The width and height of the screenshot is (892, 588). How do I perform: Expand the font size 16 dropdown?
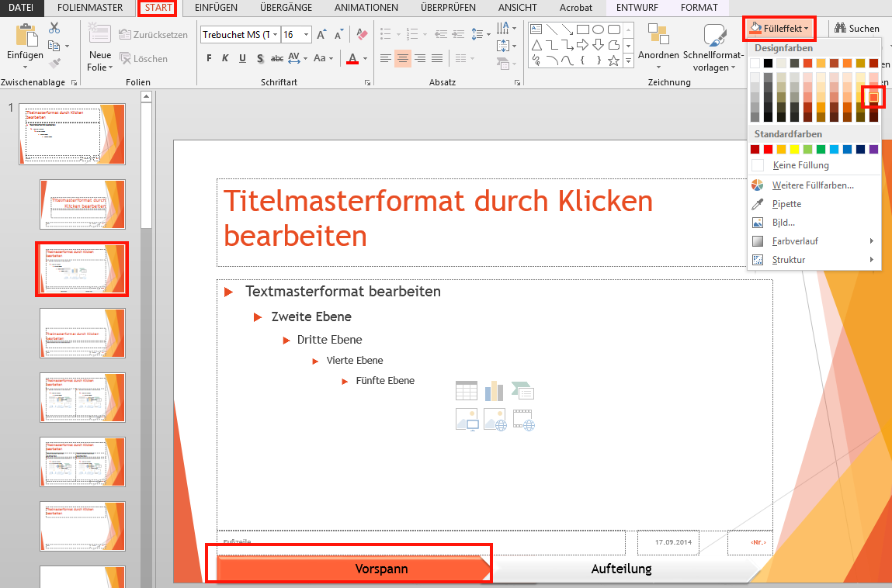point(307,35)
